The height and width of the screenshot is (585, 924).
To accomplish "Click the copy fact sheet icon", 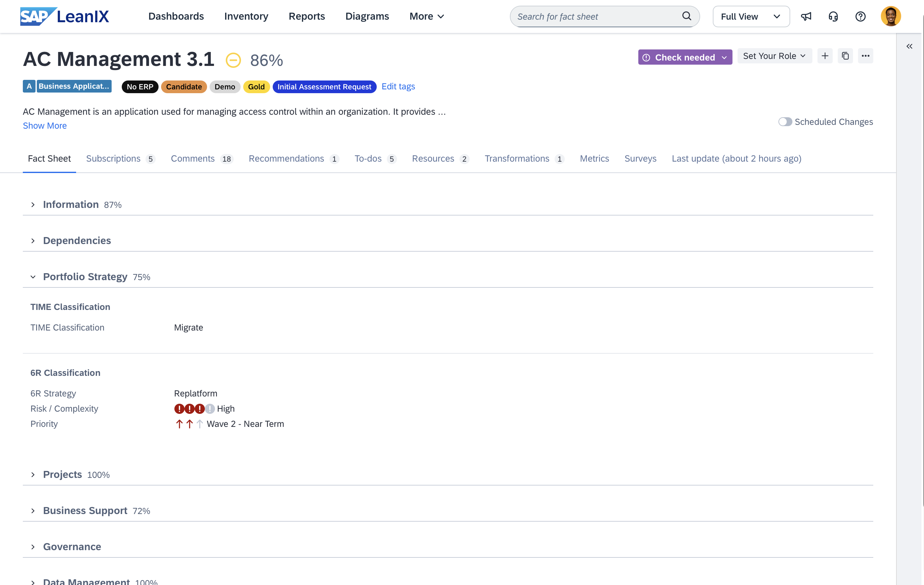I will [x=845, y=56].
